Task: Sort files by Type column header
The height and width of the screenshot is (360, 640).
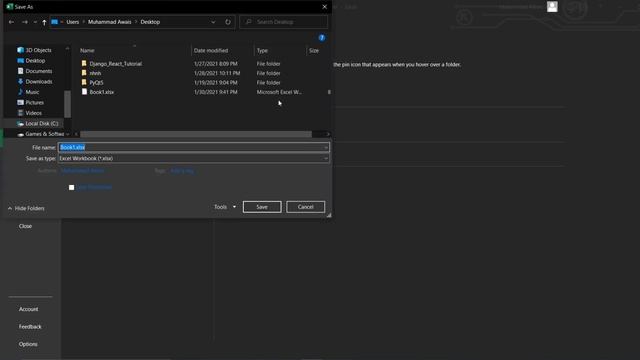Action: coord(262,51)
